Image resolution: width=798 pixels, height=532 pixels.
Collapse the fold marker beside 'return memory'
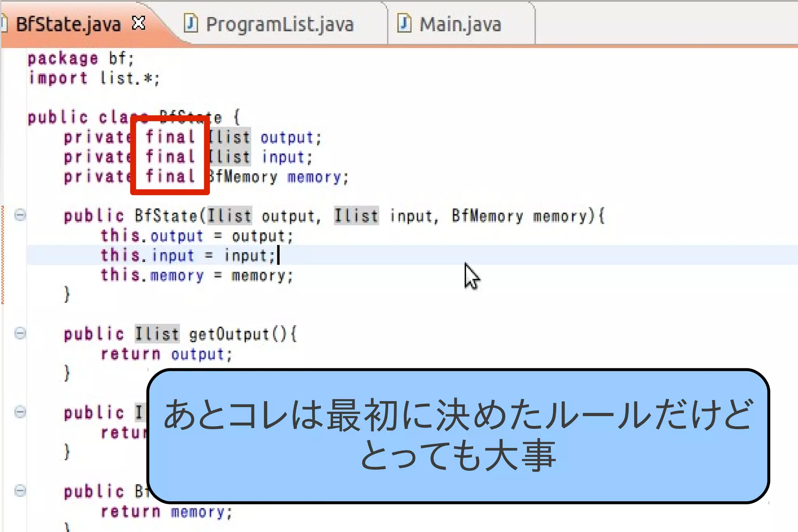tap(20, 491)
